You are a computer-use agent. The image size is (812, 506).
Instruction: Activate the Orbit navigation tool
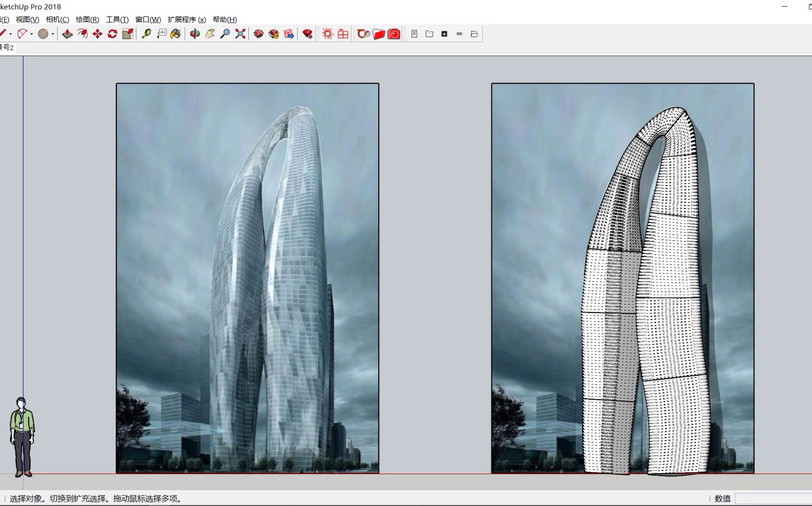pyautogui.click(x=195, y=33)
